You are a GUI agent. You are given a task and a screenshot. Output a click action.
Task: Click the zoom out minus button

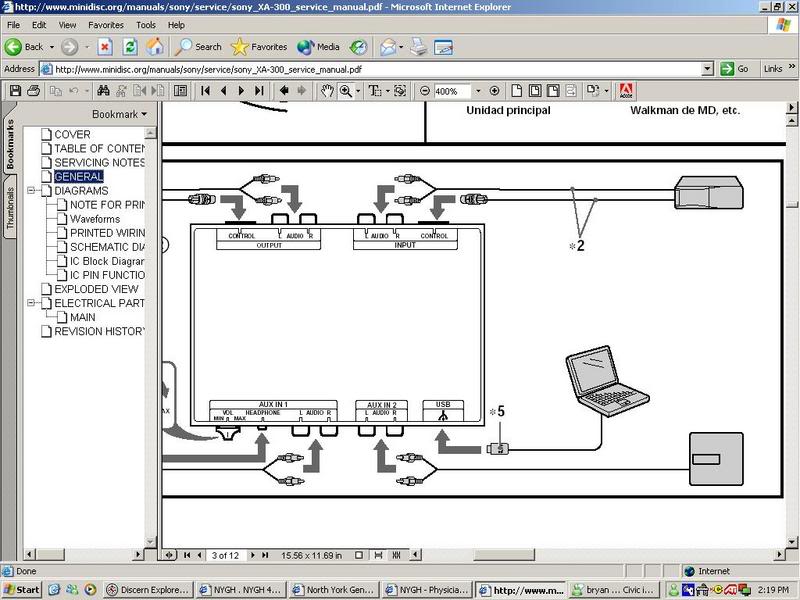[425, 91]
